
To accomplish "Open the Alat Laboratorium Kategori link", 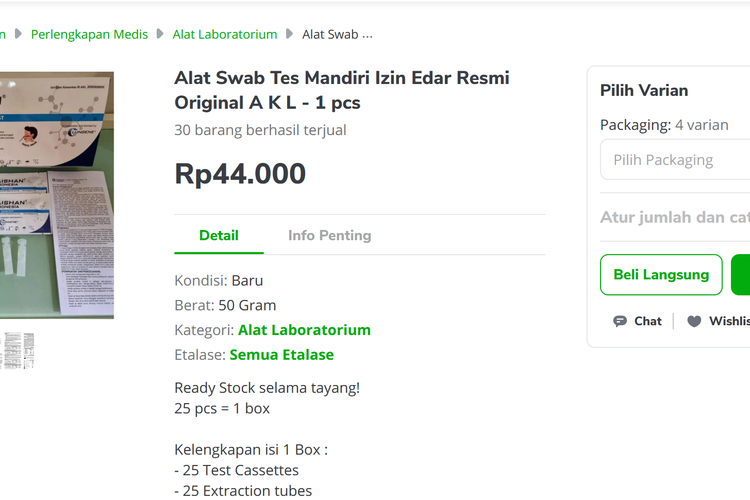I will (304, 330).
